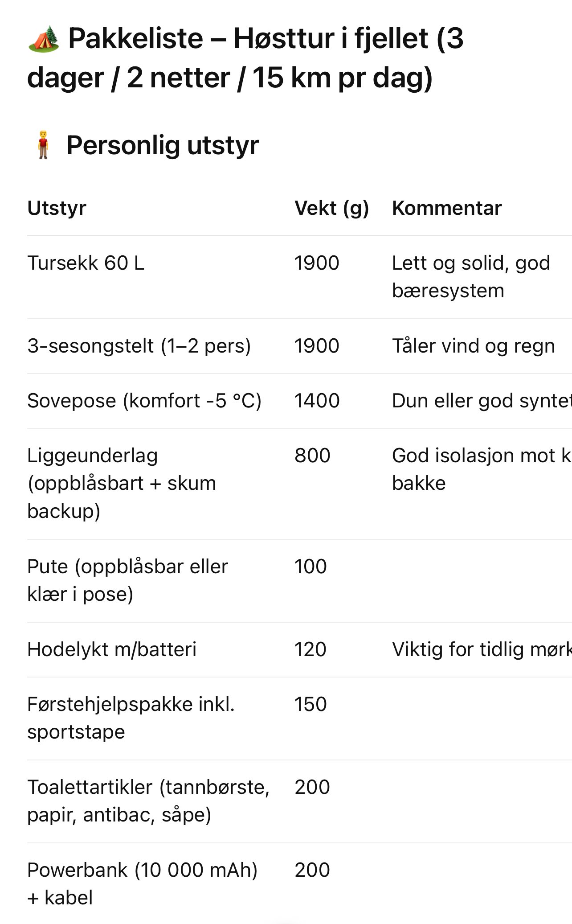
Task: Select the Tursekk 60 L cell
Action: pyautogui.click(x=86, y=263)
